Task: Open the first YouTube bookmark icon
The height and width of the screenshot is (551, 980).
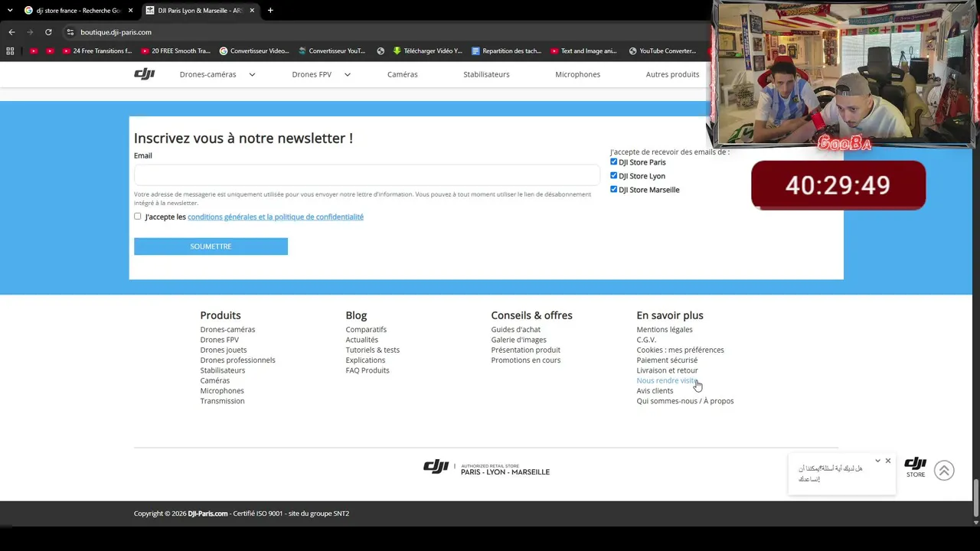Action: click(x=33, y=51)
